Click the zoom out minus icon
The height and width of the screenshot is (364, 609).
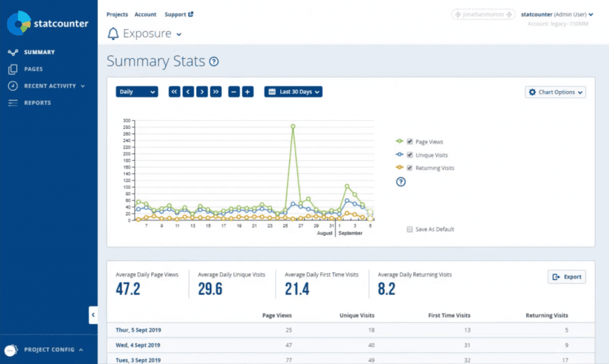(233, 92)
